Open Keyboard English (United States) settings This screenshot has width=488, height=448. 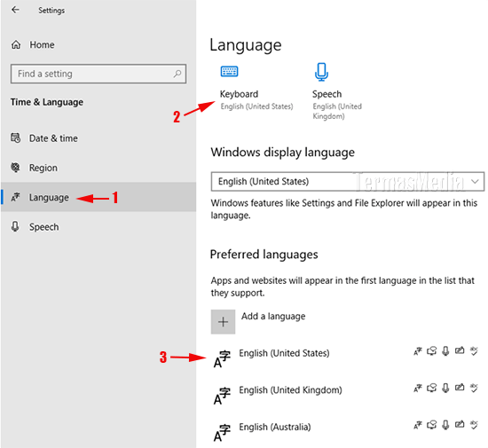pos(256,99)
